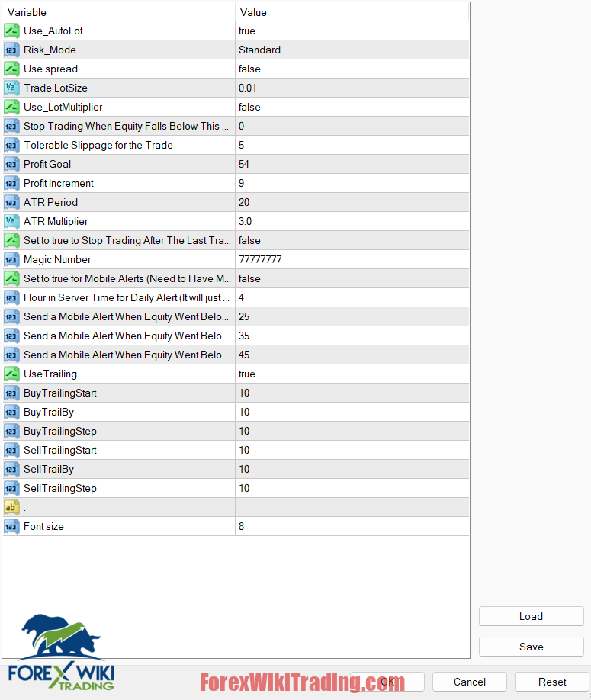591x700 pixels.
Task: Edit the Trade LotSize value 0.01
Action: point(352,88)
